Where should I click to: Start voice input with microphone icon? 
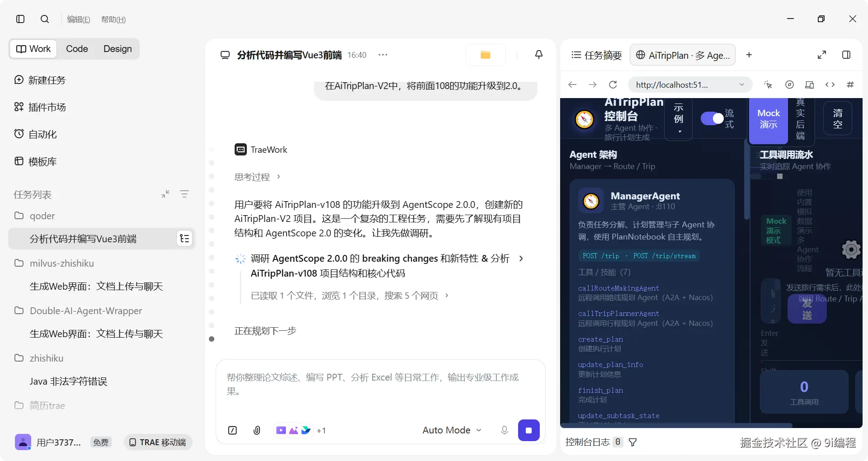click(505, 430)
